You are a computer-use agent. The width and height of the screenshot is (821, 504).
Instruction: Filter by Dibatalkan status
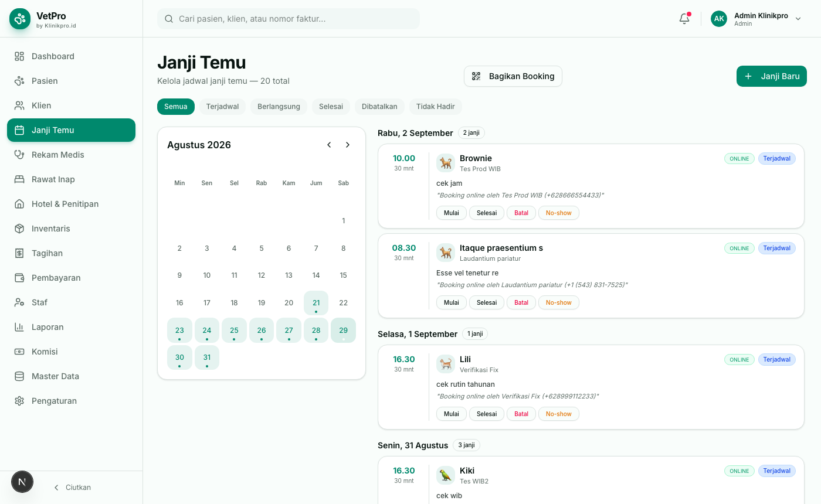(x=379, y=107)
